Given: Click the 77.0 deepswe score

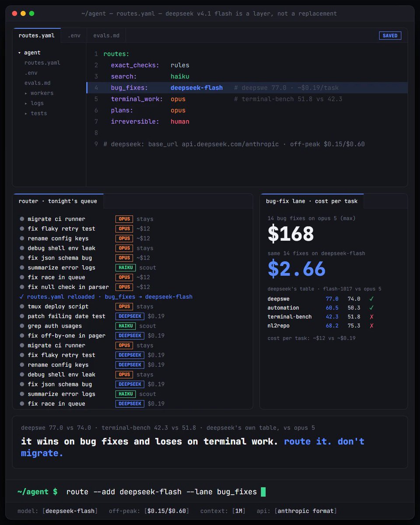Looking at the screenshot, I should tap(332, 299).
